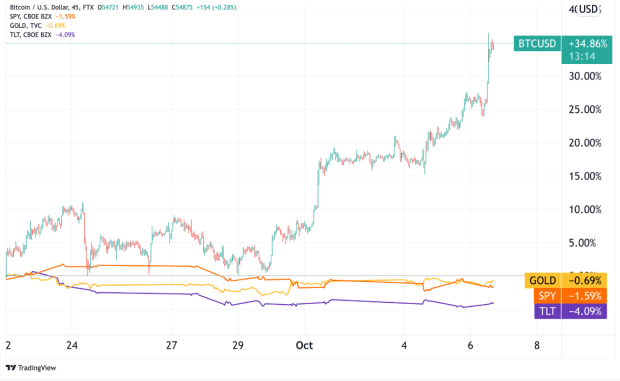Image resolution: width=620 pixels, height=381 pixels.
Task: Click the 5.00% price axis label
Action: (582, 243)
